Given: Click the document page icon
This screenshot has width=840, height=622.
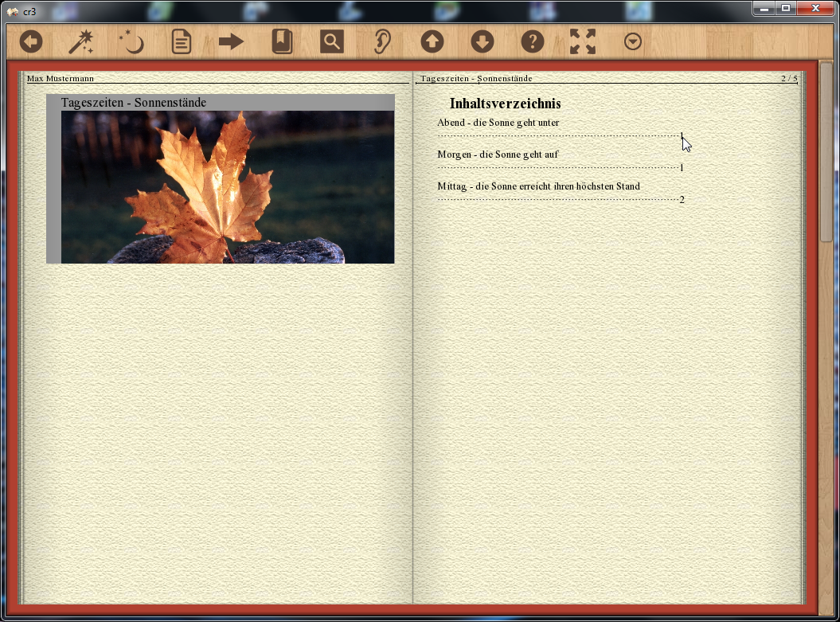Looking at the screenshot, I should [182, 41].
